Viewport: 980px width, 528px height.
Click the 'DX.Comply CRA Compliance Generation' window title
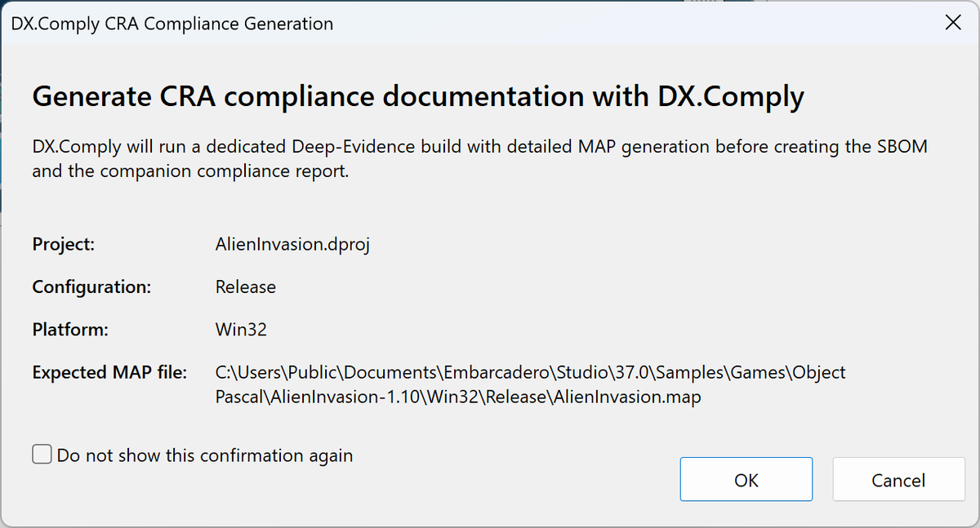tap(172, 24)
